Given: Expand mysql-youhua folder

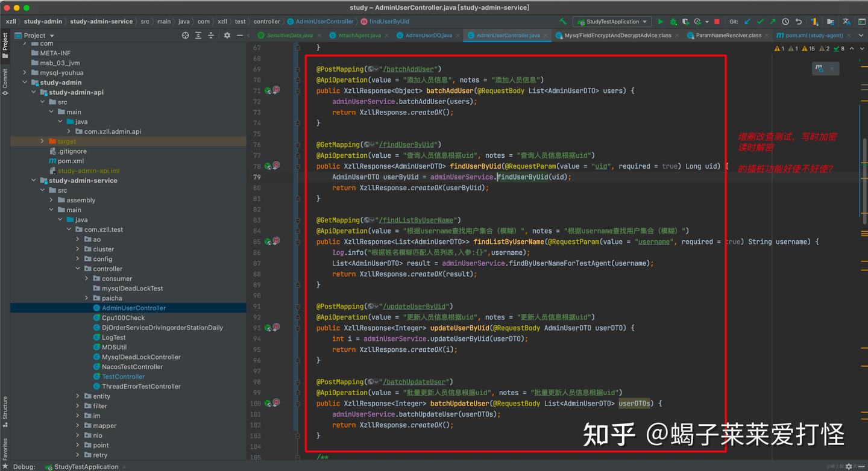Looking at the screenshot, I should pyautogui.click(x=25, y=73).
